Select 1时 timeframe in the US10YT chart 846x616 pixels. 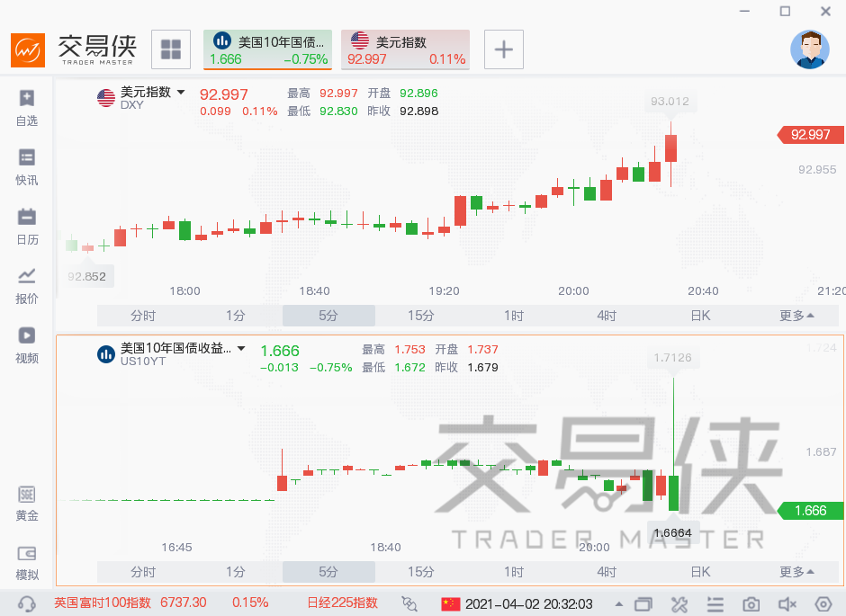(514, 572)
